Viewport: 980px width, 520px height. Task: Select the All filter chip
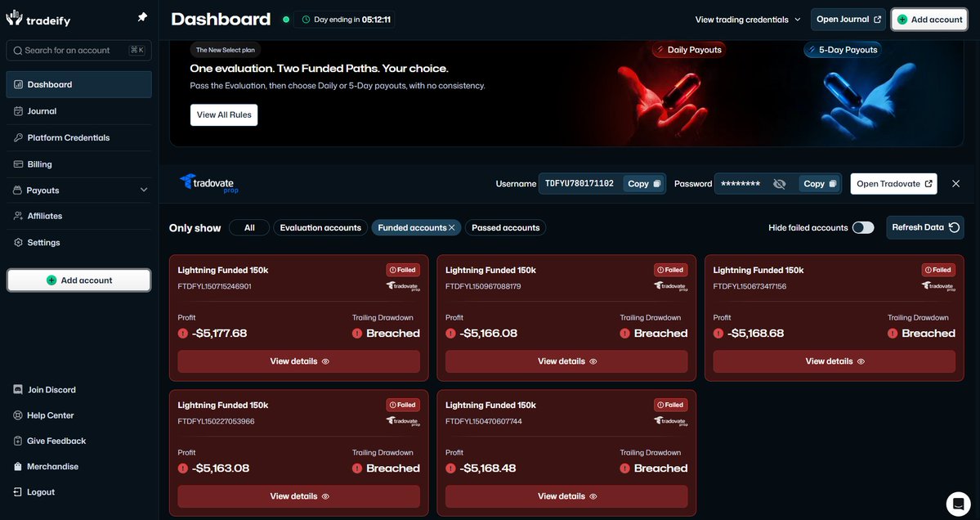[249, 227]
